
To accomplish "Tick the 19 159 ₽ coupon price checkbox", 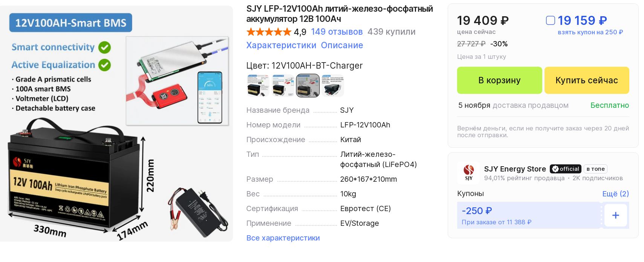I will (551, 20).
